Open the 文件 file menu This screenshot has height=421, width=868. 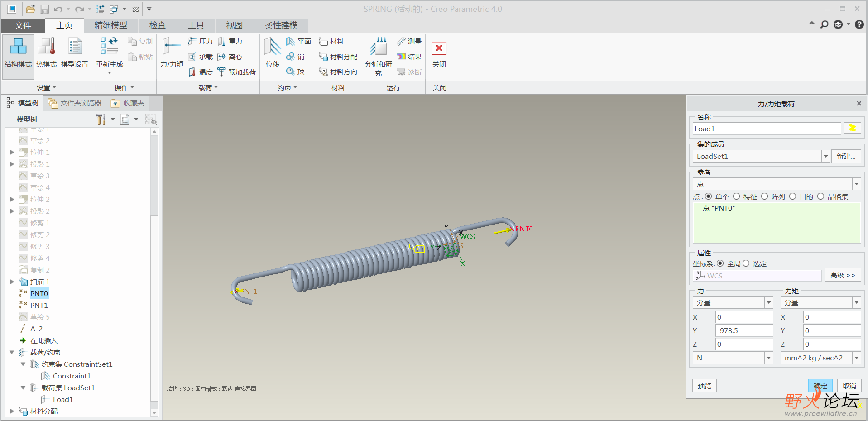[23, 25]
